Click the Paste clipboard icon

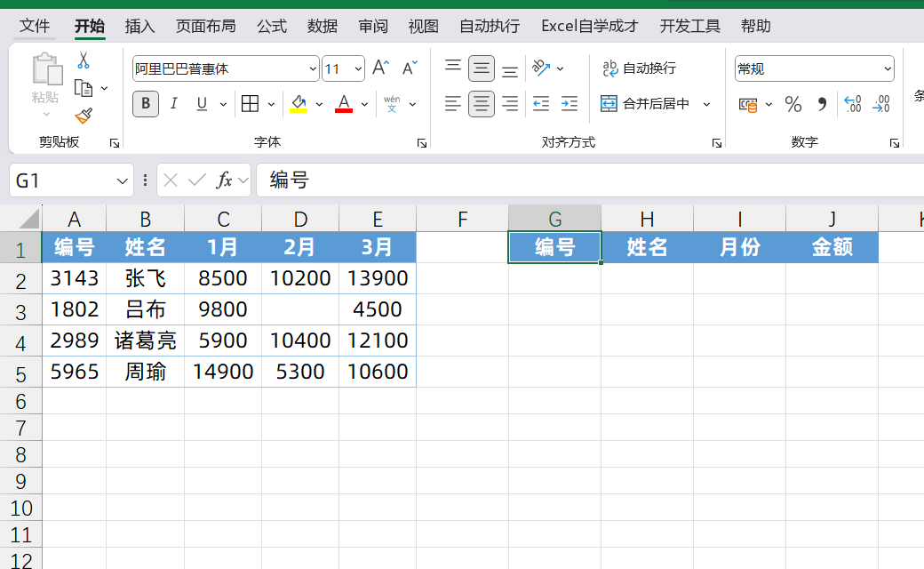pos(46,69)
